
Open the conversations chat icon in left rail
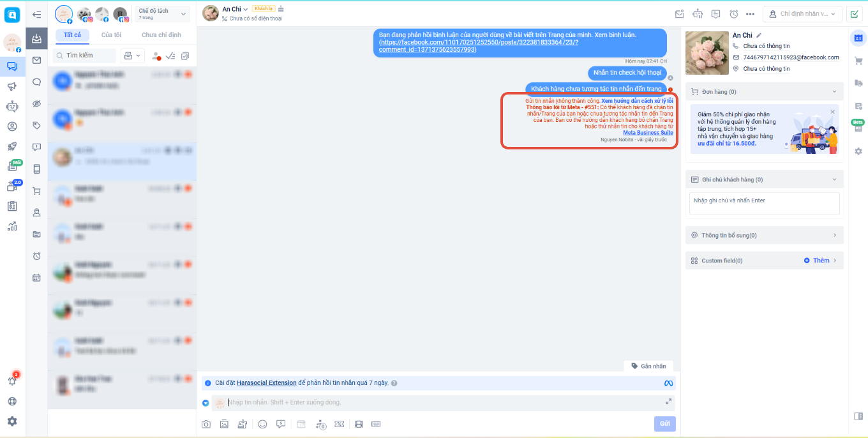(x=12, y=66)
